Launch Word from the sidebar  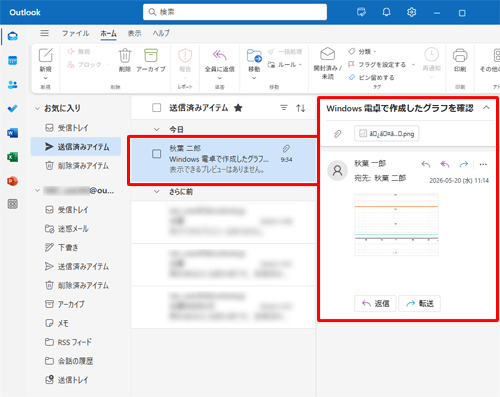[13, 133]
